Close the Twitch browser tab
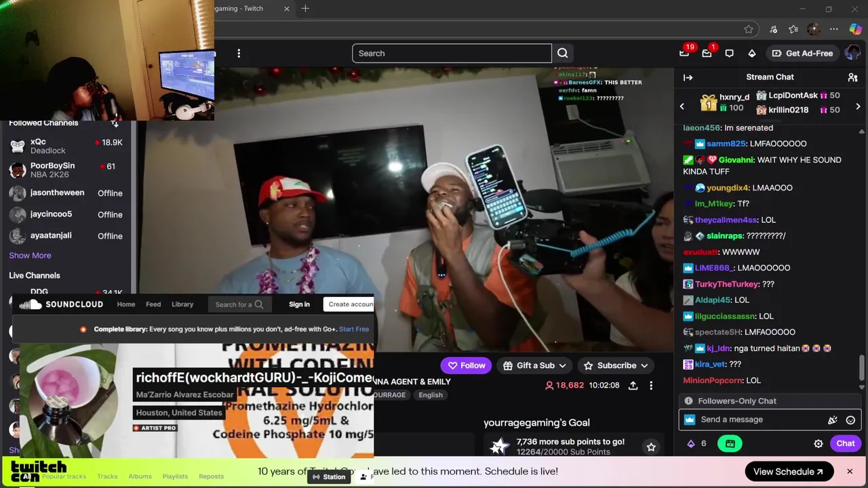The image size is (868, 488). point(286,9)
